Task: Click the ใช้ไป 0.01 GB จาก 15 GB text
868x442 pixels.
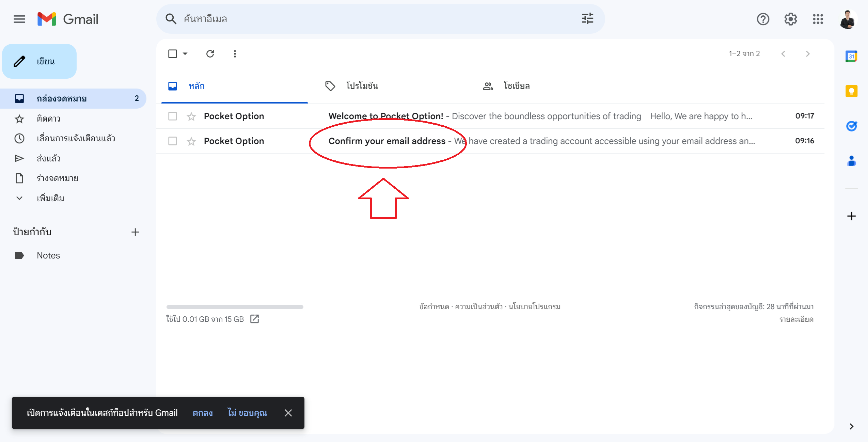Action: click(205, 319)
